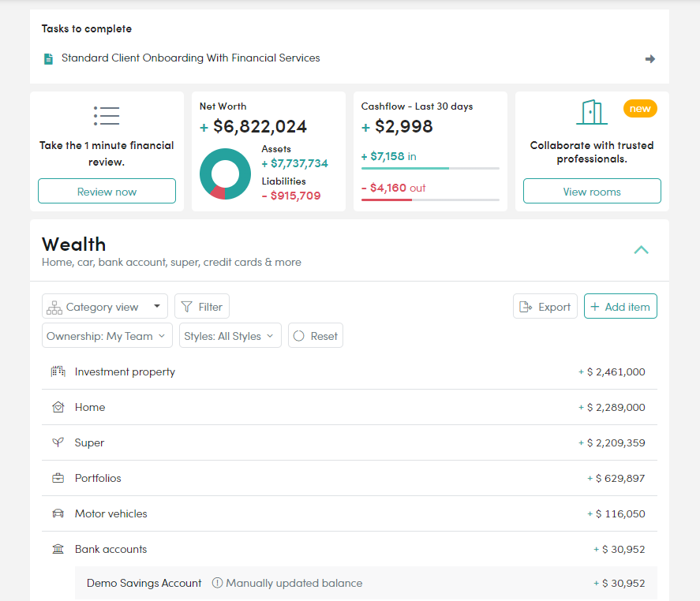Click the Motor vehicles car icon

(x=58, y=513)
